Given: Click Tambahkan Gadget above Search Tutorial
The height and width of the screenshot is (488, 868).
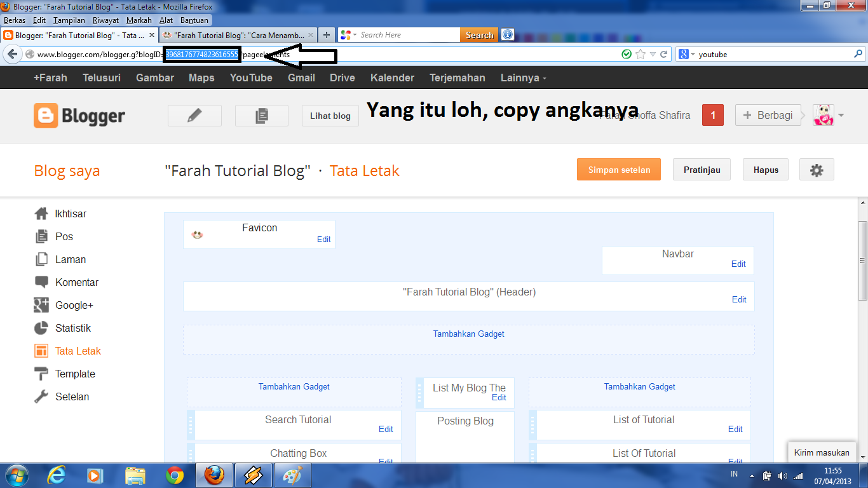Looking at the screenshot, I should (x=294, y=386).
